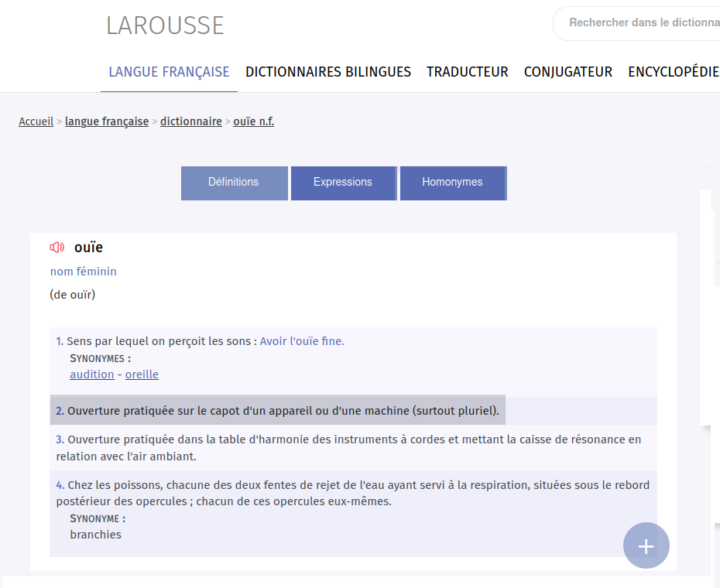The height and width of the screenshot is (588, 720).
Task: Switch to the Expressions tab
Action: (344, 183)
